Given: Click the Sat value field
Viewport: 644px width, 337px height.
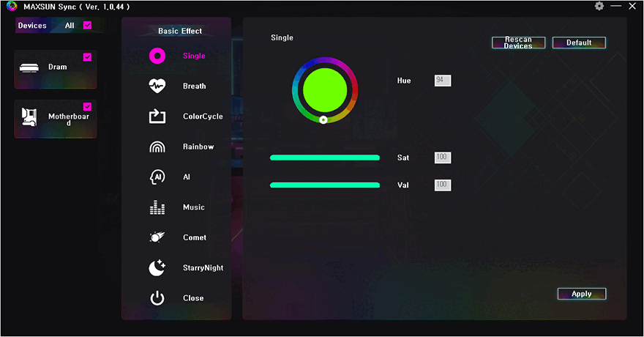Looking at the screenshot, I should pyautogui.click(x=443, y=158).
